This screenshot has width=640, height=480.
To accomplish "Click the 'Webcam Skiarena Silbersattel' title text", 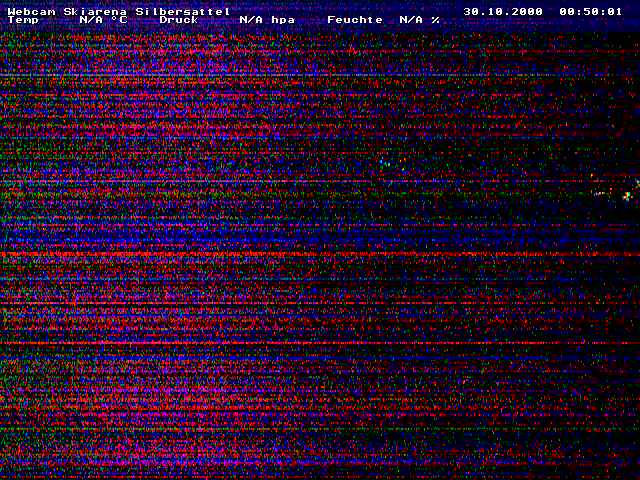I will 119,11.
